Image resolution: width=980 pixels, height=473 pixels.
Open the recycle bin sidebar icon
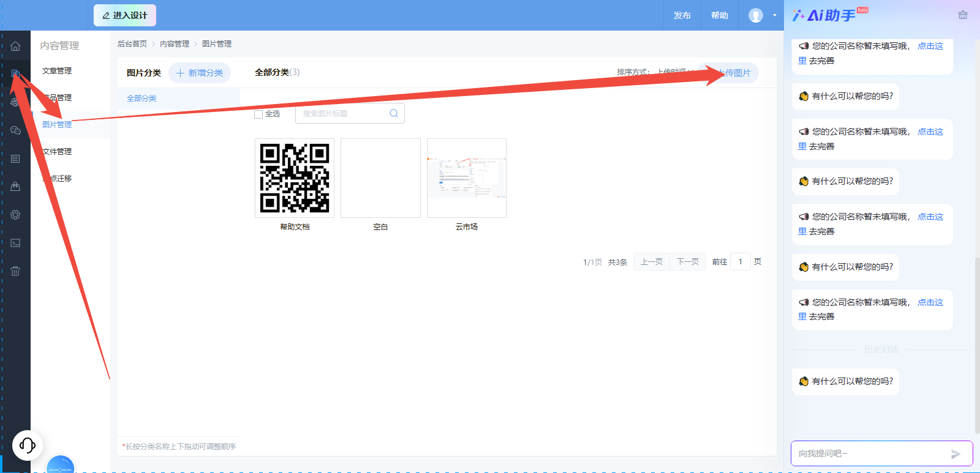coord(15,271)
